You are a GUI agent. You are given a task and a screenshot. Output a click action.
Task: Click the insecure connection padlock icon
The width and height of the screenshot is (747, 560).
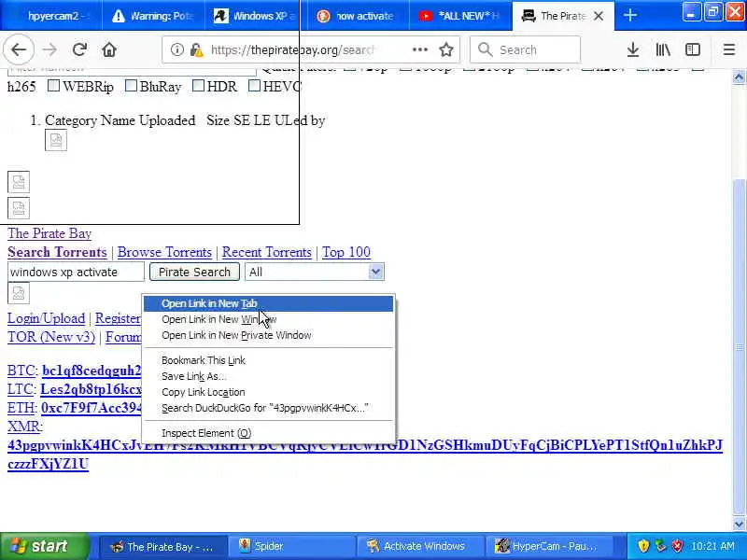point(196,49)
